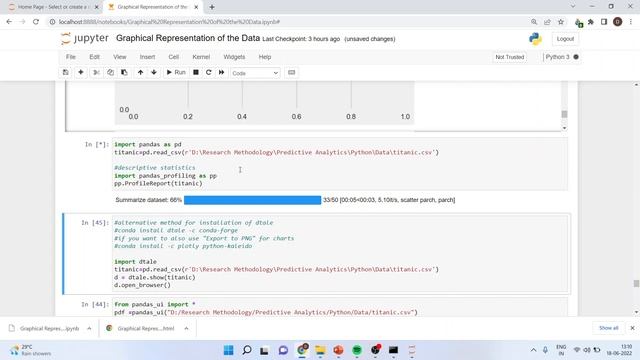Open the Cell menu
This screenshot has width=640, height=360.
[173, 57]
